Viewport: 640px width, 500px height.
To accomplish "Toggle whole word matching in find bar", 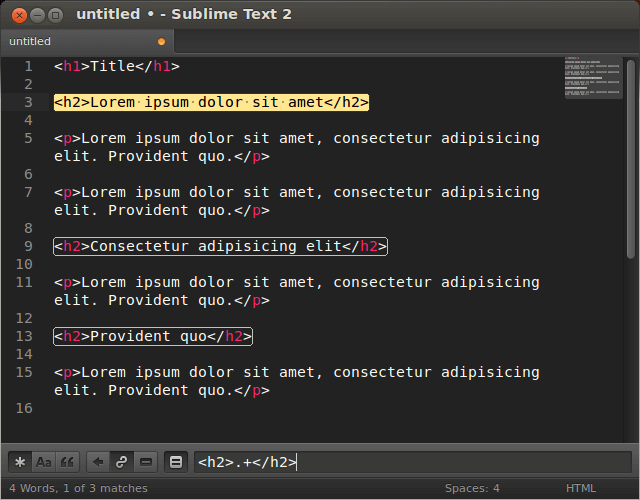I will click(x=67, y=462).
